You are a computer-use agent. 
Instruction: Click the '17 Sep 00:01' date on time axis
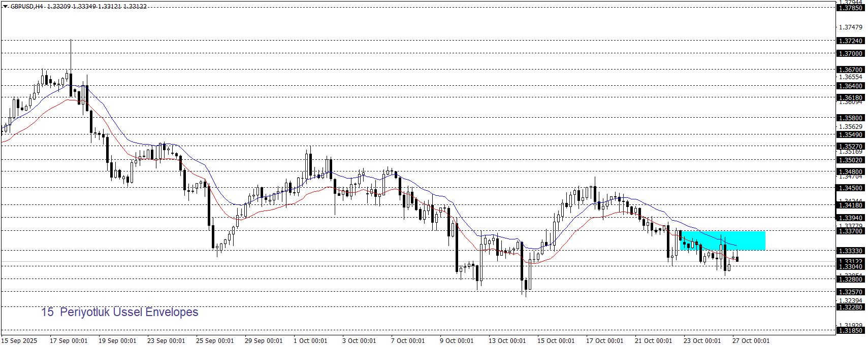click(x=69, y=340)
